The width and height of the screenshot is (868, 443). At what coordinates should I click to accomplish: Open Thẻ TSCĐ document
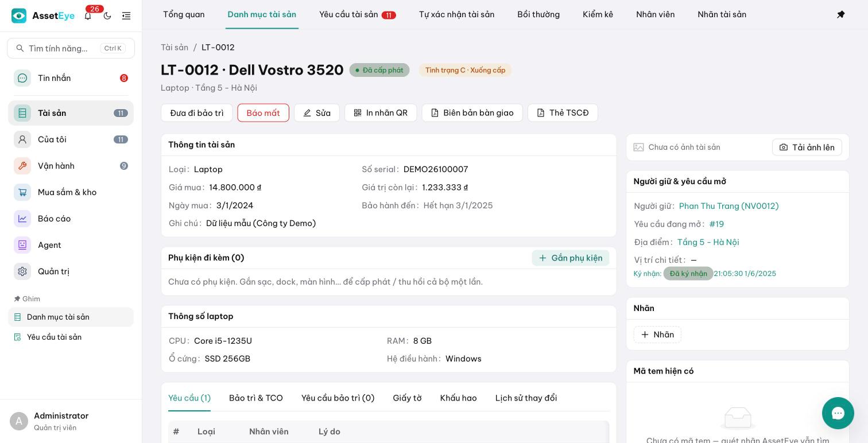(563, 113)
